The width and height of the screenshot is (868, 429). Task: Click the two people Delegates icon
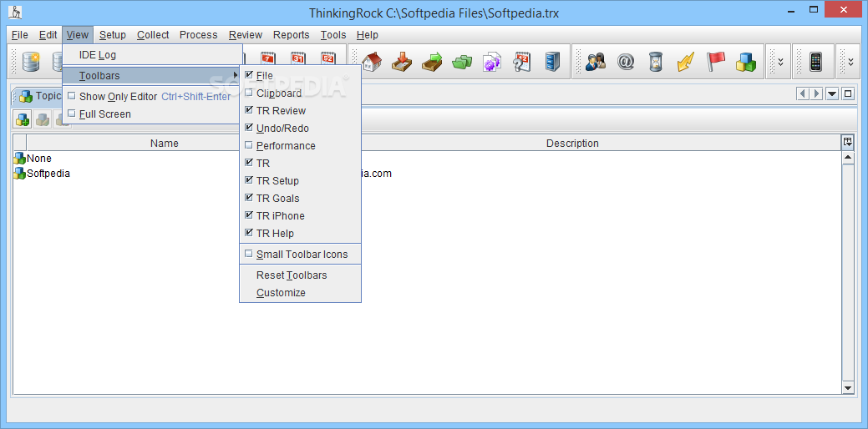tap(596, 62)
